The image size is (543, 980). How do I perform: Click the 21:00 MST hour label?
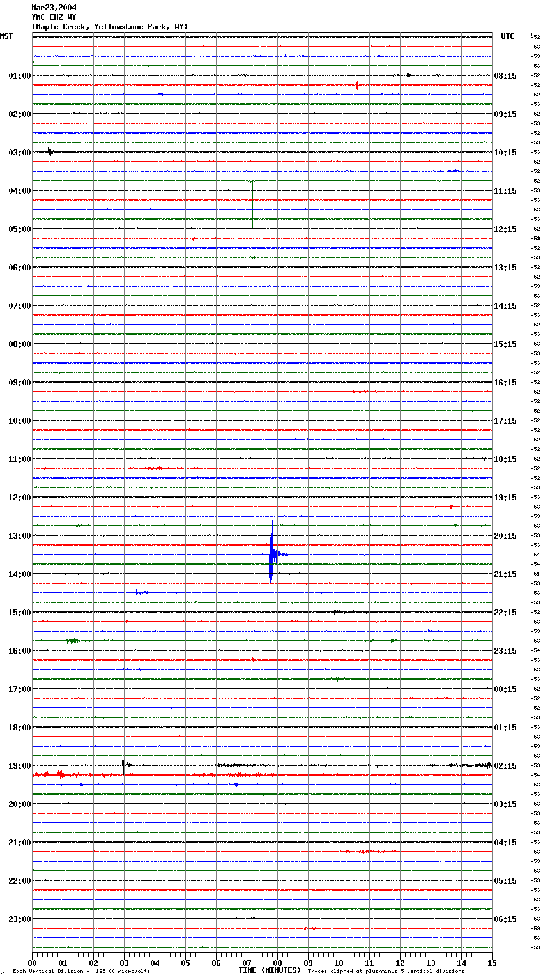(x=20, y=843)
